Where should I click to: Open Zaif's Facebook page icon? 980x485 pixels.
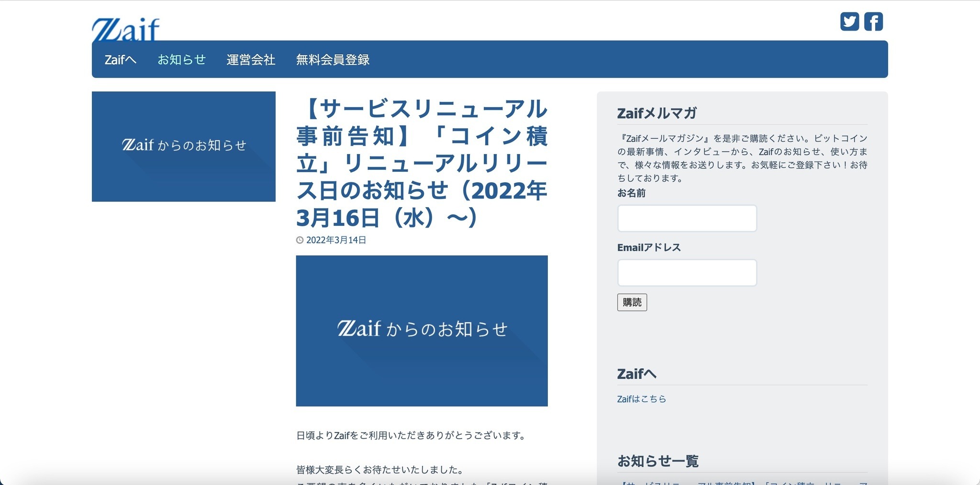[873, 21]
